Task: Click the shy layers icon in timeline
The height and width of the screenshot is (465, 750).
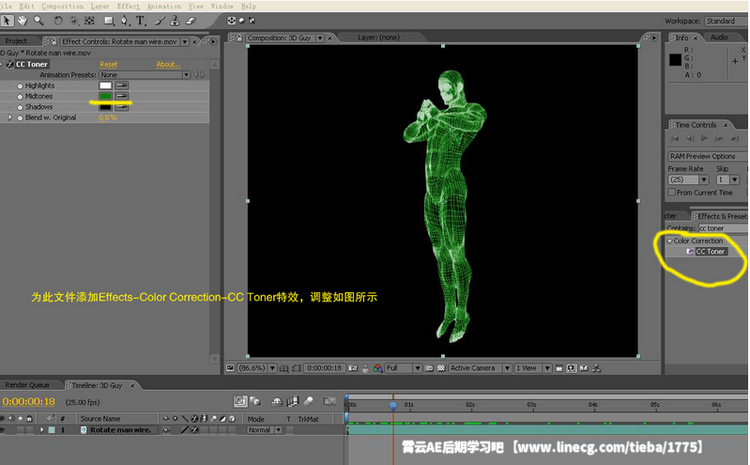Action: tap(277, 402)
